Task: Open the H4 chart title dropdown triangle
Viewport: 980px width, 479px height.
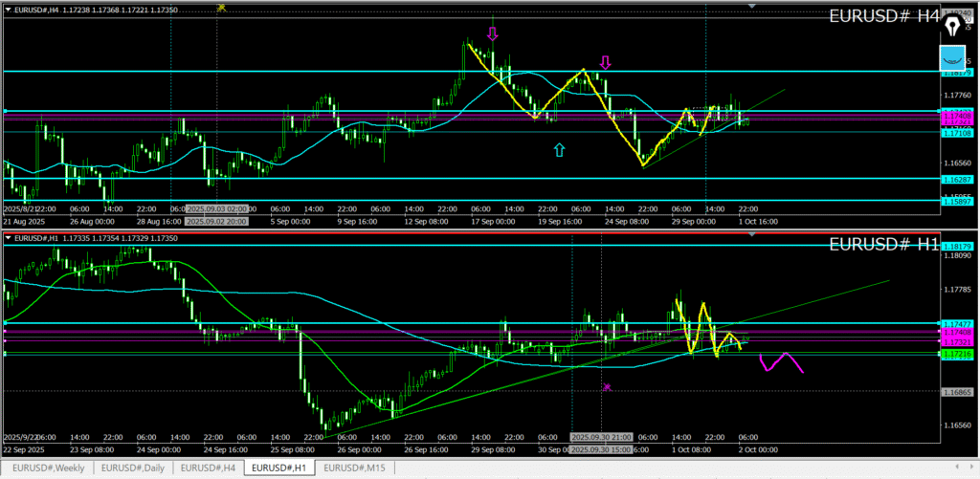Action: (9, 10)
